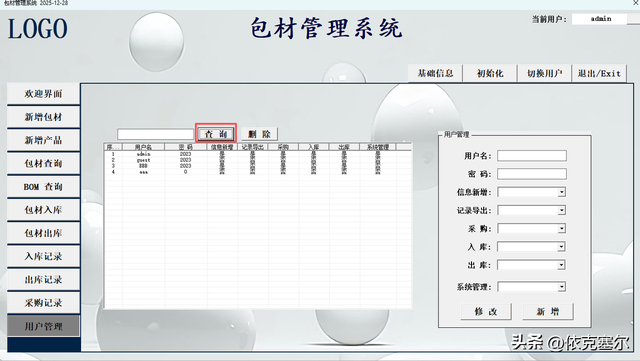Click the 删除 button
640x361 pixels.
click(259, 134)
